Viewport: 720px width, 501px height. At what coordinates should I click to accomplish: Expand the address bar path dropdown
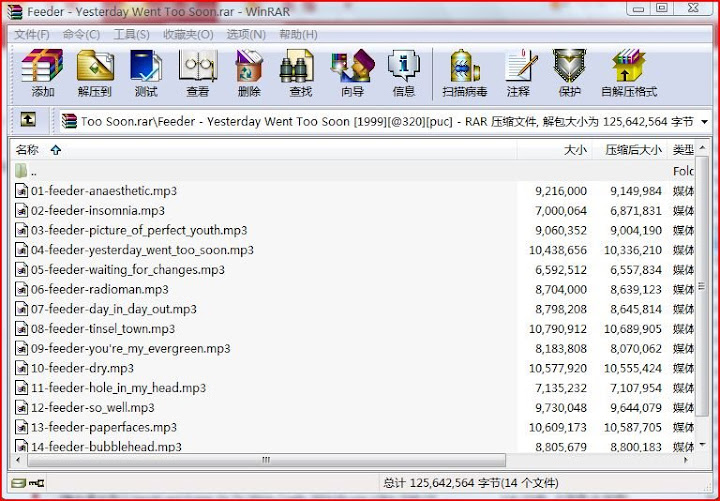tap(704, 122)
